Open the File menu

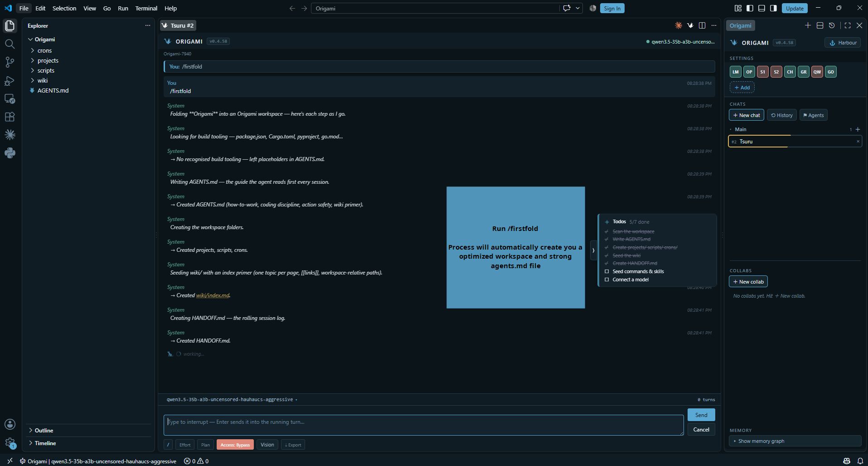[24, 8]
